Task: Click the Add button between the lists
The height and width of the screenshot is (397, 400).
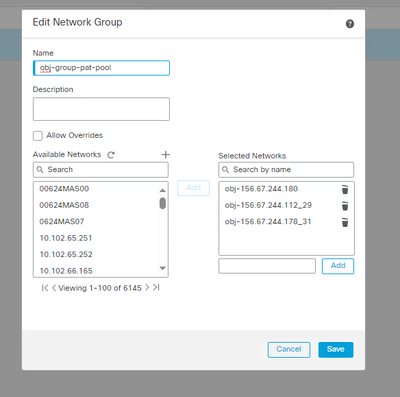Action: 193,188
